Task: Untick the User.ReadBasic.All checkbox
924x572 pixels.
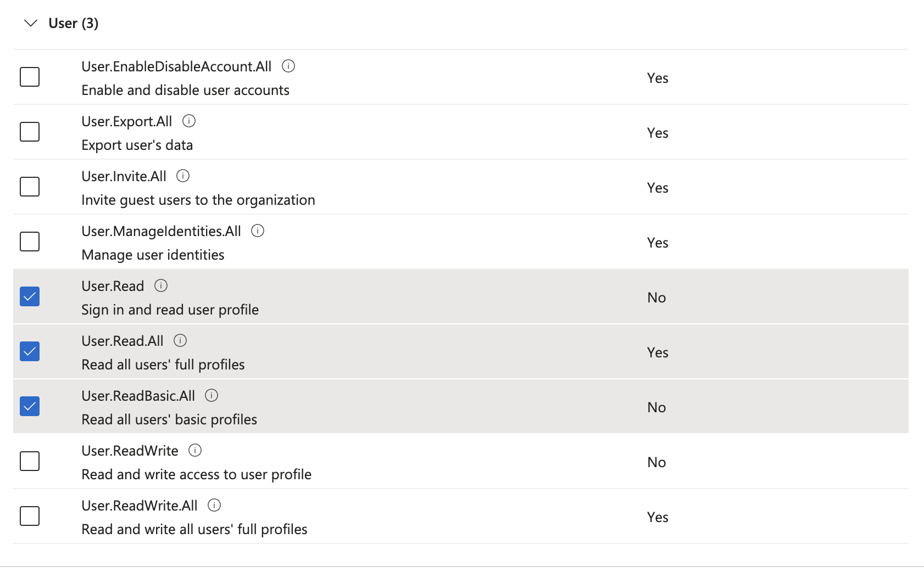Action: tap(30, 406)
